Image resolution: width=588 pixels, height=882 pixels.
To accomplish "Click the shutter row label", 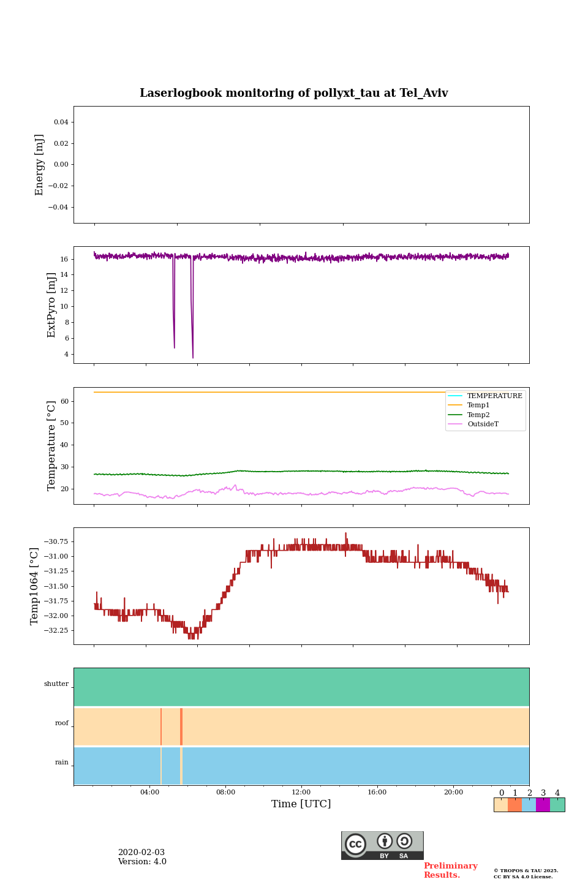I will click(56, 684).
